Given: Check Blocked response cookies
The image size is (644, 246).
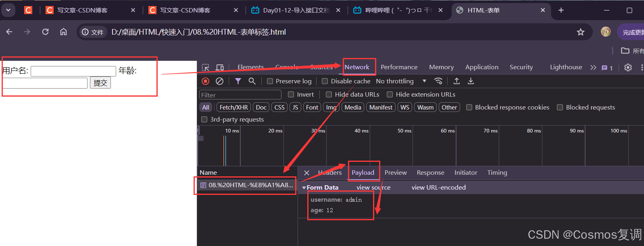Looking at the screenshot, I should point(469,107).
